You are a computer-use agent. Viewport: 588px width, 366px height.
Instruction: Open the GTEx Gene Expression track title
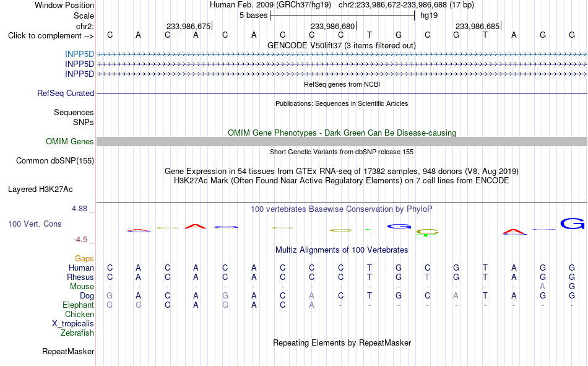[342, 171]
